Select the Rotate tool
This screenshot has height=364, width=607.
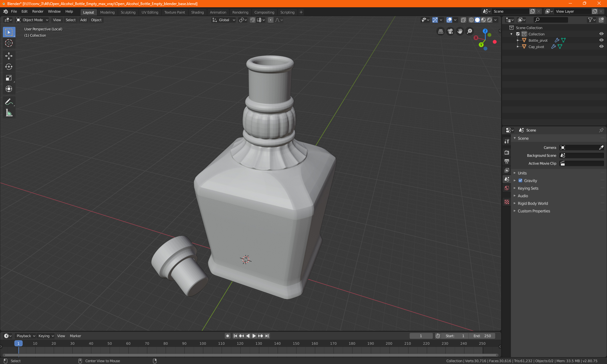tap(9, 67)
